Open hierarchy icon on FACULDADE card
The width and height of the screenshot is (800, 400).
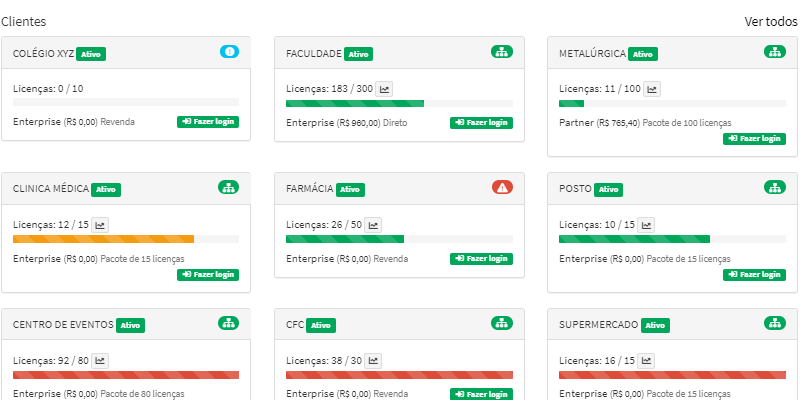click(502, 52)
